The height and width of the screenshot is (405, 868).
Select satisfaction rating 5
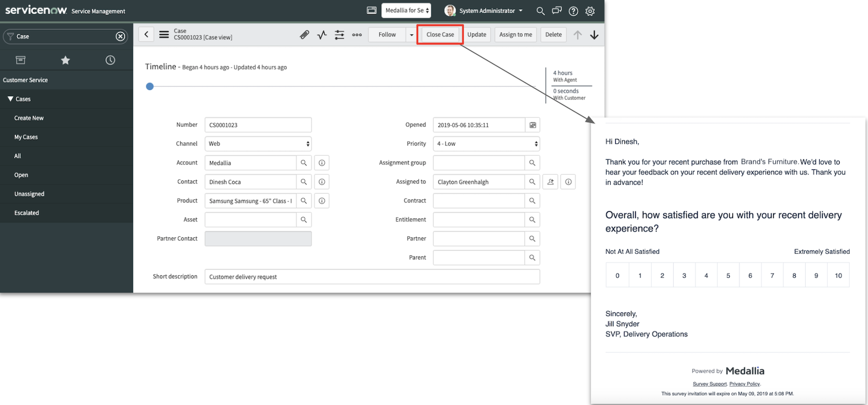[728, 275]
